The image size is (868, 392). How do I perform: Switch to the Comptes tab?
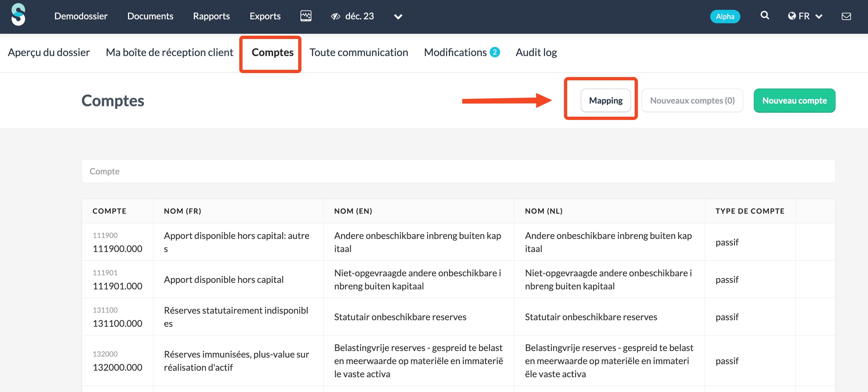point(272,52)
